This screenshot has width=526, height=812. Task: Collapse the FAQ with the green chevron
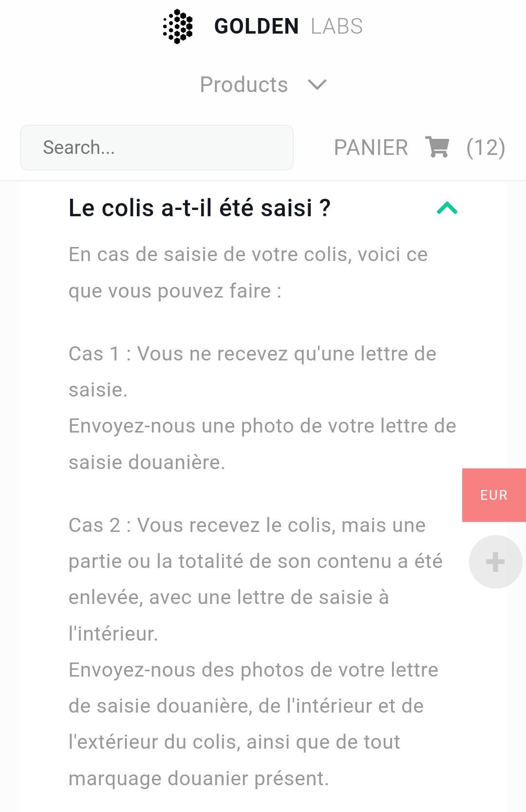coord(447,208)
